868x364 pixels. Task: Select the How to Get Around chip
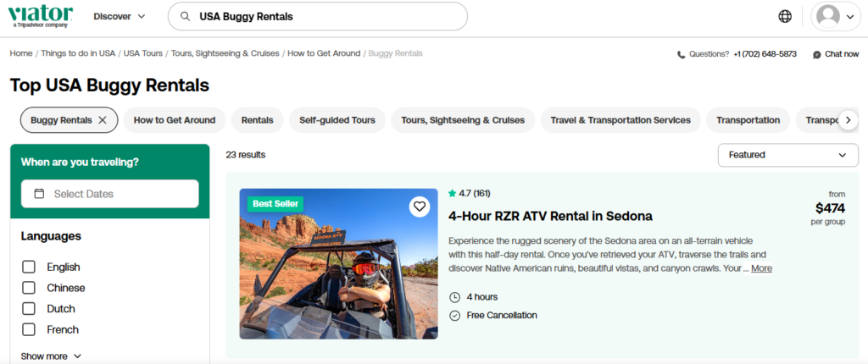point(175,120)
